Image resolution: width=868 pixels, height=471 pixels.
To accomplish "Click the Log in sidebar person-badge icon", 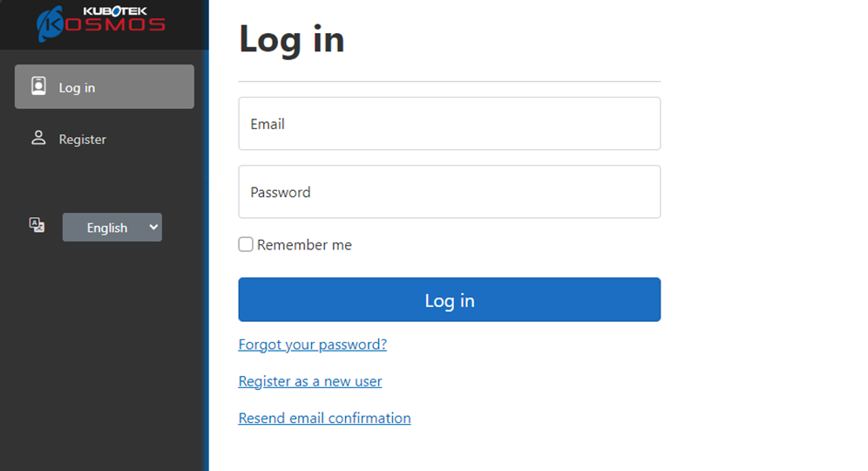I will coord(38,86).
